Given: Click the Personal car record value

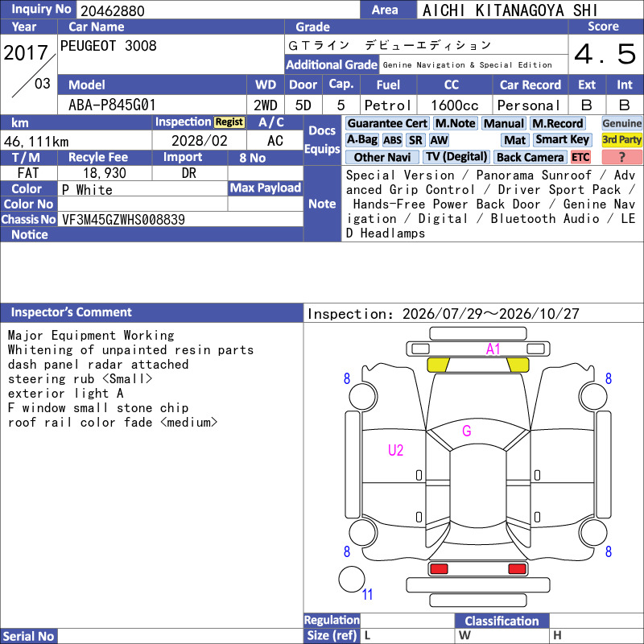Looking at the screenshot, I should coord(529,105).
